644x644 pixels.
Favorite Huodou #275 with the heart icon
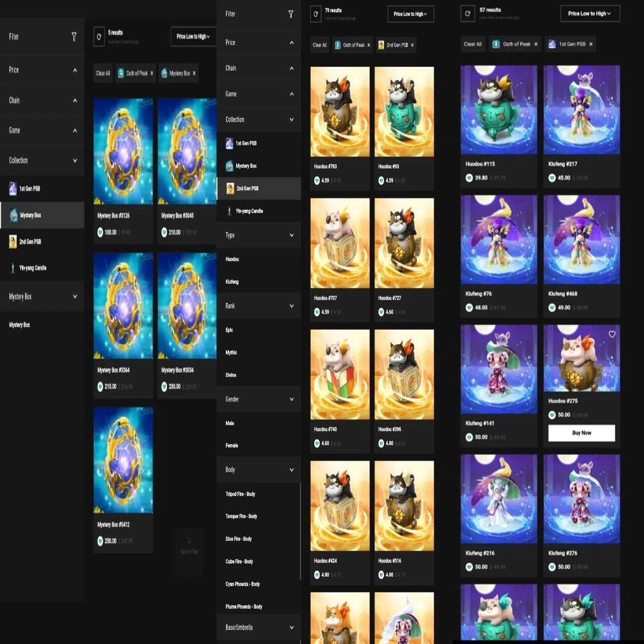click(612, 335)
